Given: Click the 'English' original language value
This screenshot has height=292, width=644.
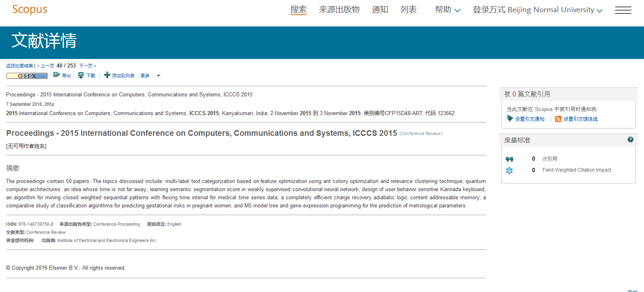Looking at the screenshot, I should point(174,224).
